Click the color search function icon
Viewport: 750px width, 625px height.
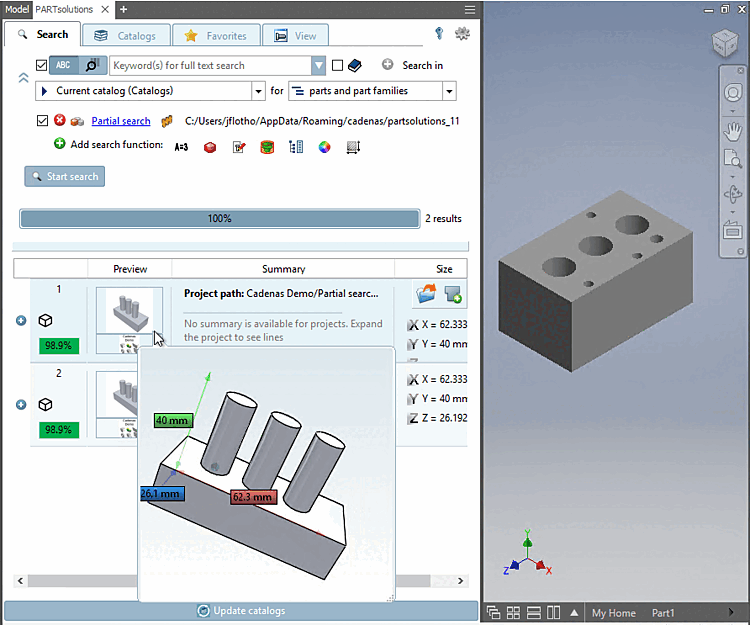tap(324, 147)
